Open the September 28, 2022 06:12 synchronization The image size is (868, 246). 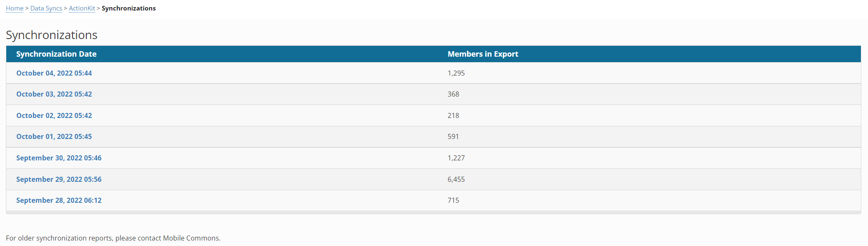click(x=59, y=200)
